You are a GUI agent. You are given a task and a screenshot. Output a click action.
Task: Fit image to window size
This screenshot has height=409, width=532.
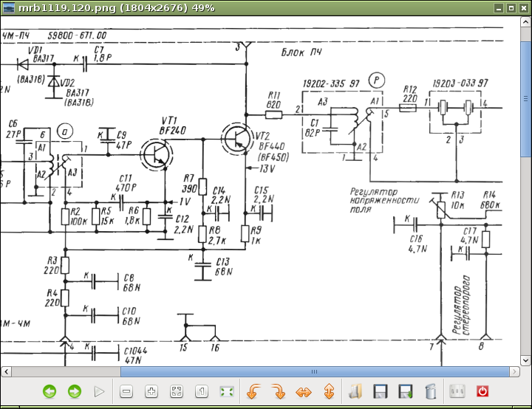177,391
